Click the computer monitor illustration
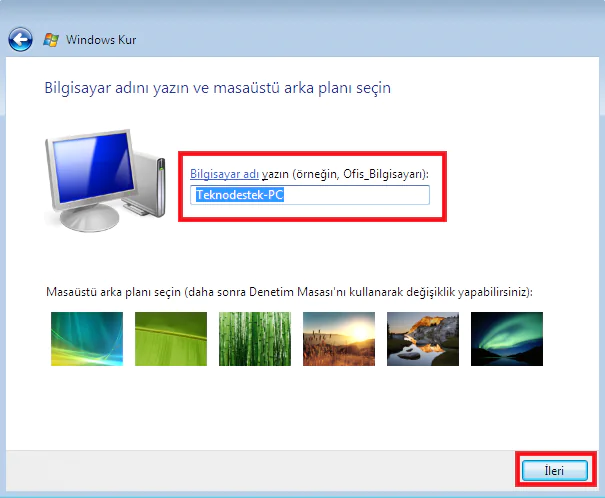The height and width of the screenshot is (498, 605). 105,180
